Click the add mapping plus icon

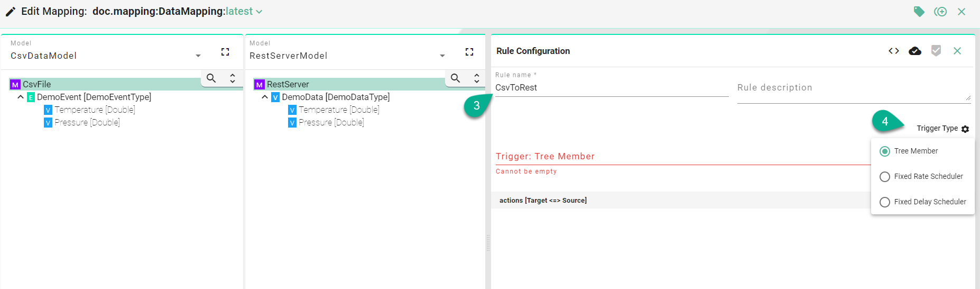[940, 12]
